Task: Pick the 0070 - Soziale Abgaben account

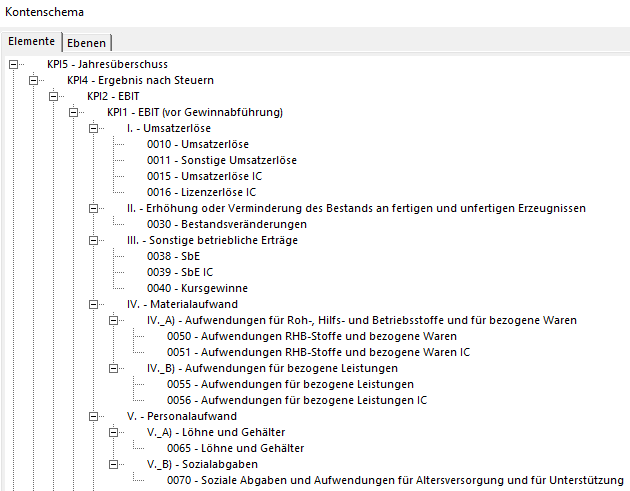Action: coord(395,480)
